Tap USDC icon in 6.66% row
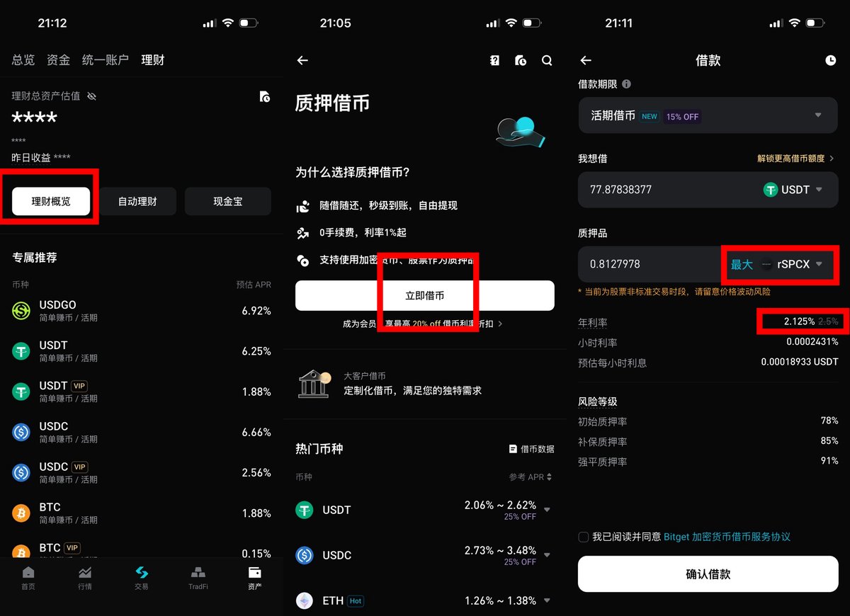 coord(21,432)
